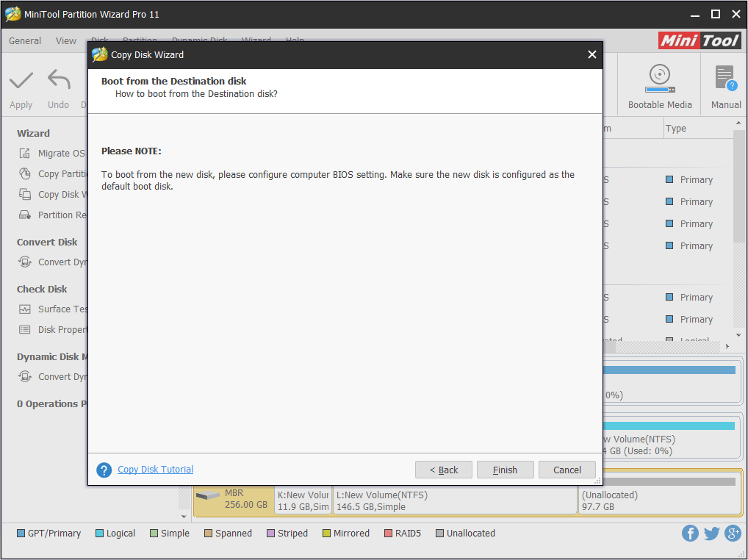Click the Type column header

click(x=675, y=129)
